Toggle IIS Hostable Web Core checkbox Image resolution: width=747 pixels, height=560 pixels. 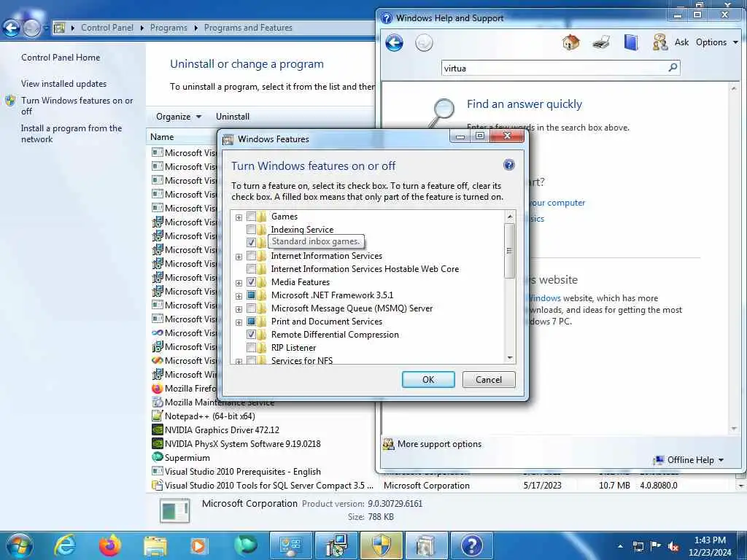[x=251, y=269]
